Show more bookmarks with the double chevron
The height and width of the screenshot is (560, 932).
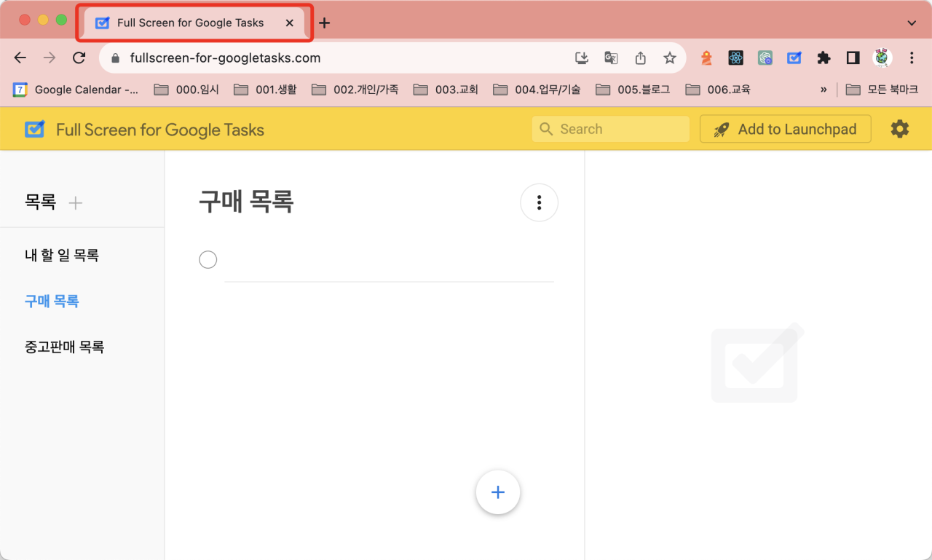pyautogui.click(x=824, y=90)
